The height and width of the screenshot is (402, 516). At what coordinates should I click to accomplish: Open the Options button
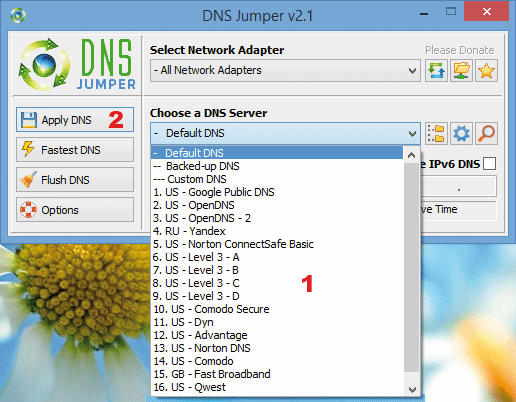pyautogui.click(x=75, y=210)
